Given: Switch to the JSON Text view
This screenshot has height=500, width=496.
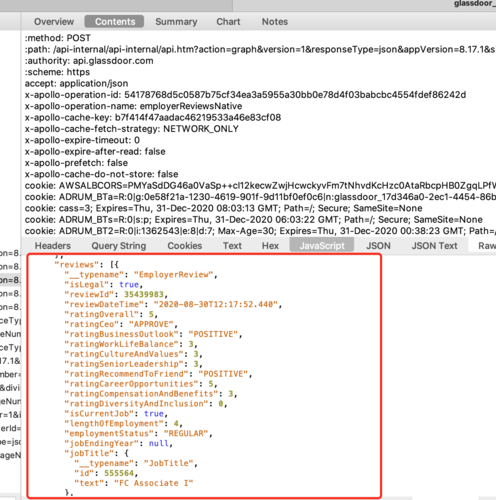Looking at the screenshot, I should tap(434, 246).
